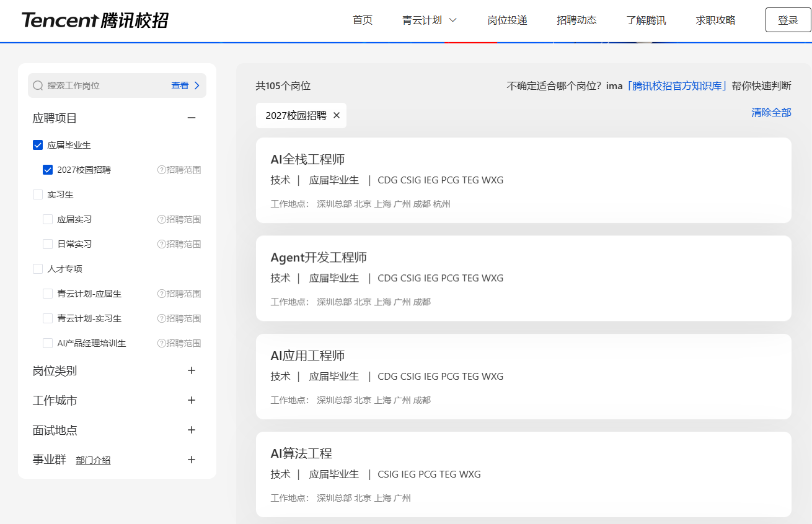This screenshot has width=812, height=524.
Task: Go to 首页 in the navigation
Action: [x=363, y=20]
